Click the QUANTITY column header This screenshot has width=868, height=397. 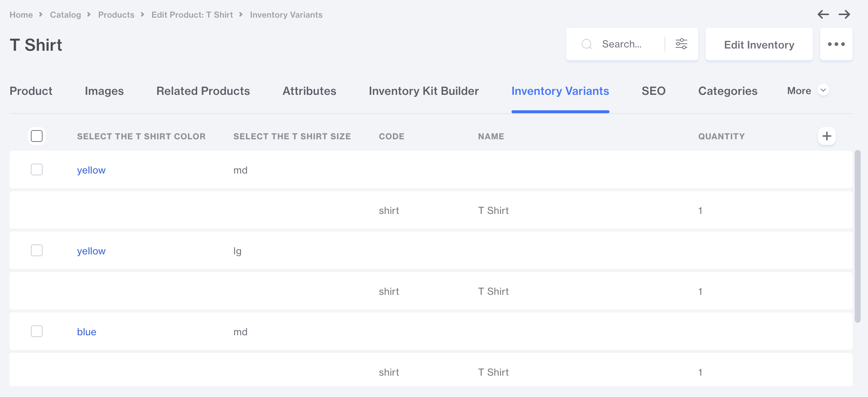click(x=721, y=136)
